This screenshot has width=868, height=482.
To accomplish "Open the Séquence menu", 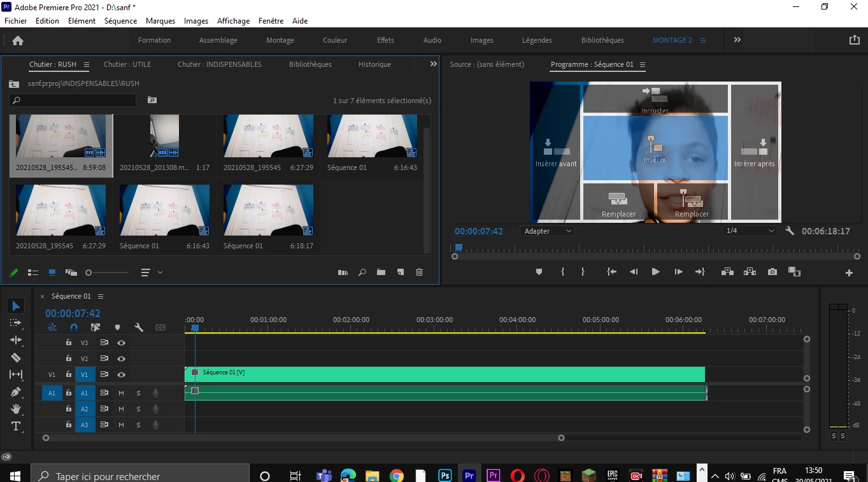I will point(120,21).
